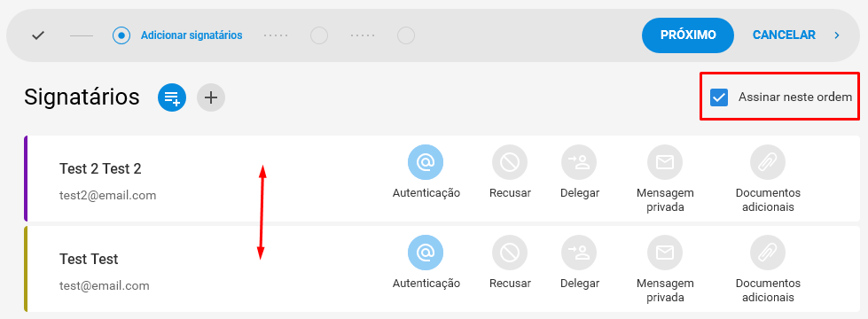This screenshot has height=319, width=868.
Task: Click Recusar icon for Test Test
Action: pos(510,253)
